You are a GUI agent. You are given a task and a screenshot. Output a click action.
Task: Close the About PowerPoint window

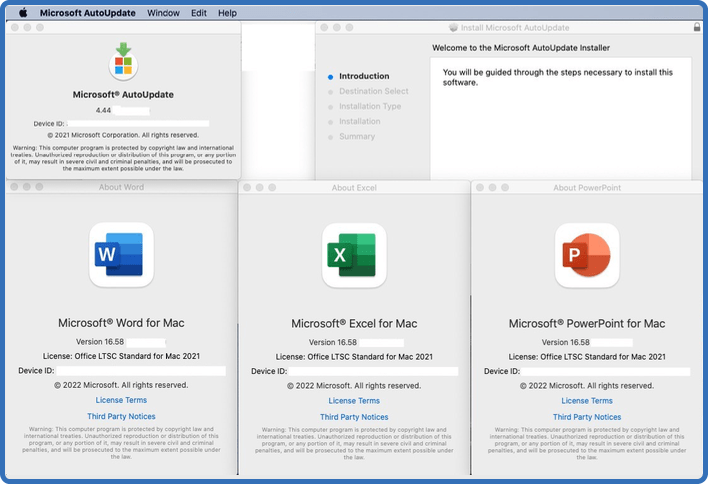480,187
